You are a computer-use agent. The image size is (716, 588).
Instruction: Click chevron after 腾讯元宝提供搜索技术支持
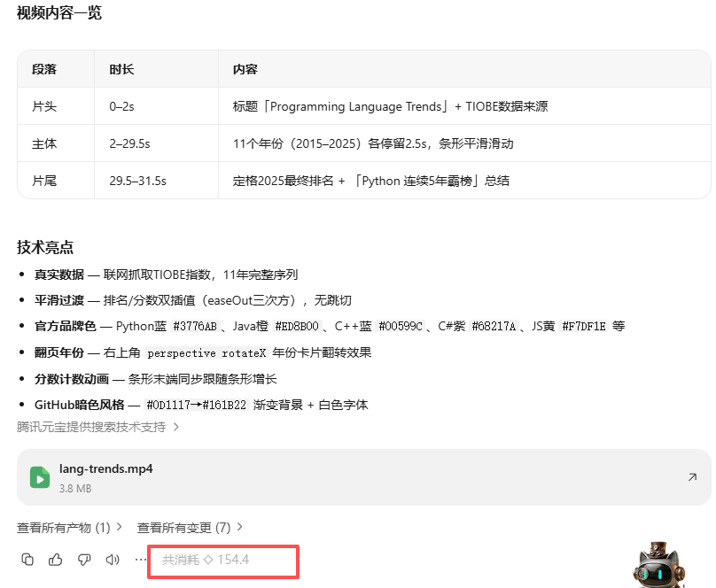pos(176,427)
